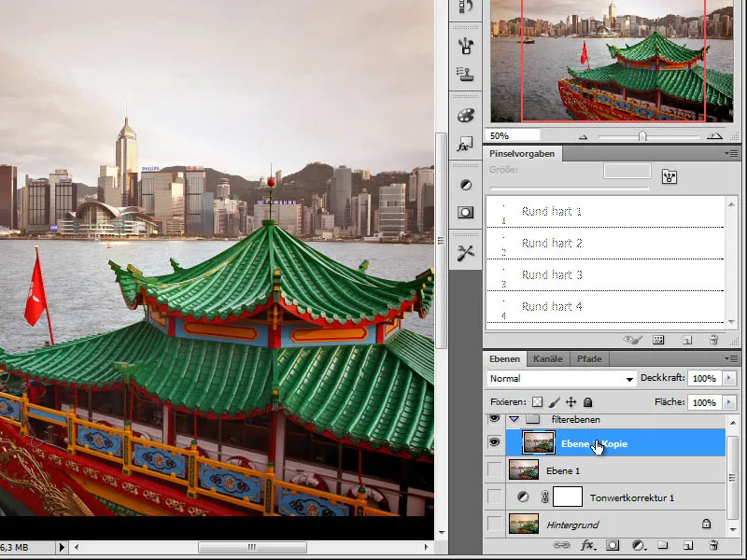This screenshot has width=747, height=560.
Task: Delete layer with the trash icon in Ebenen
Action: [713, 544]
